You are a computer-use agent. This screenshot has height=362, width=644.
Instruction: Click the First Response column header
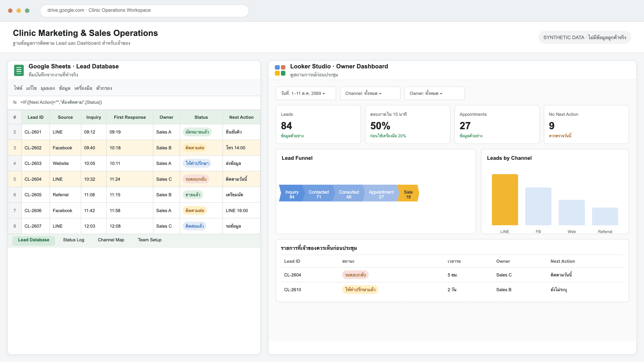tap(130, 117)
